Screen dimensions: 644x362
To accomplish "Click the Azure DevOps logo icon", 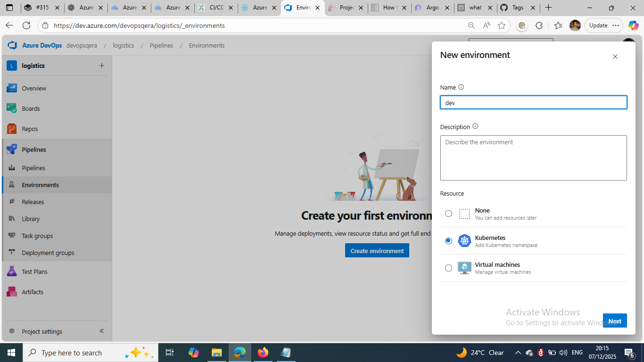I will pyautogui.click(x=12, y=46).
